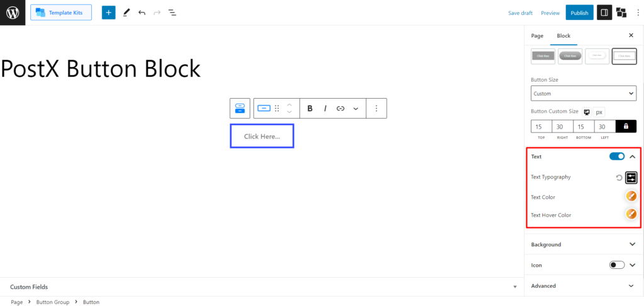
Task: Move the button block down
Action: click(x=289, y=112)
